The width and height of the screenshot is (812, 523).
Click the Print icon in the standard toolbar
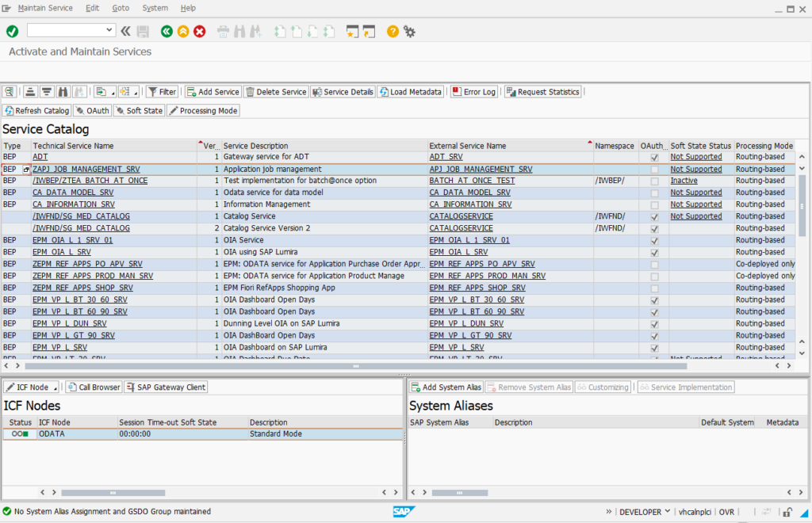coord(223,32)
